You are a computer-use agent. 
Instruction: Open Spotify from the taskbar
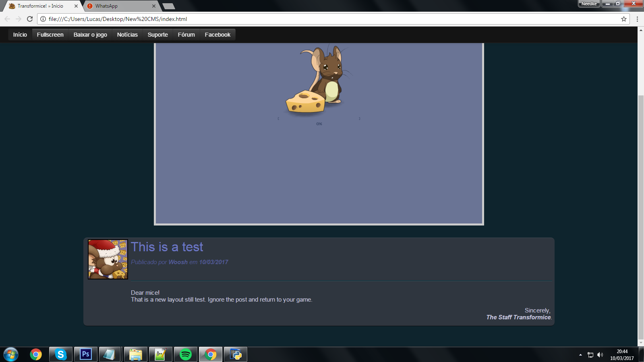click(x=185, y=354)
